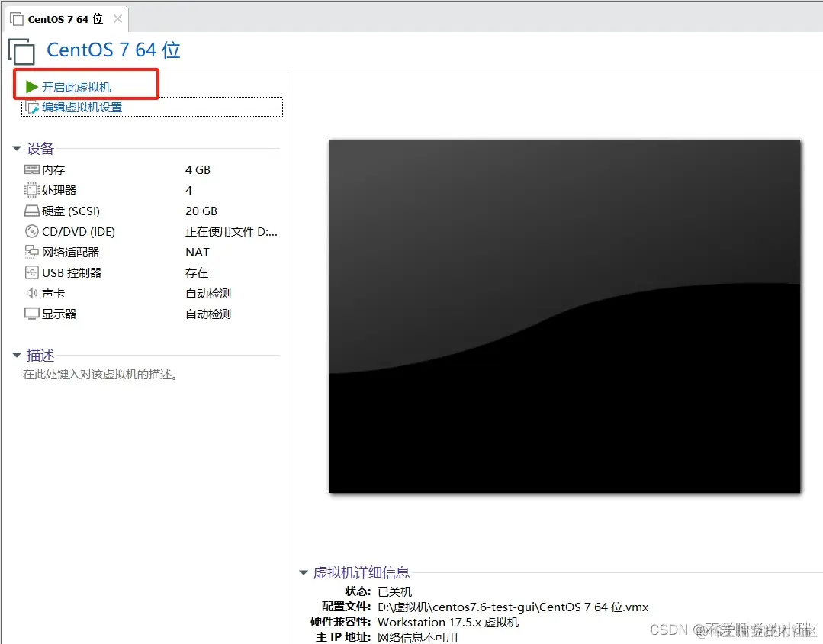Open 开启此虚拟机 to start the VM
823x644 pixels.
click(x=76, y=87)
